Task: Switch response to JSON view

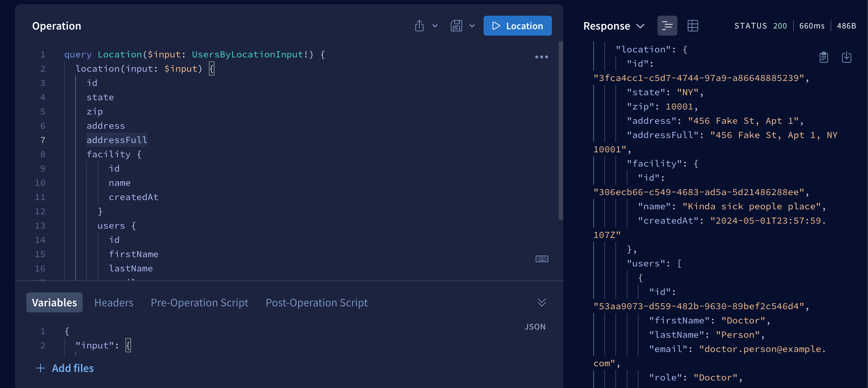Action: click(667, 26)
